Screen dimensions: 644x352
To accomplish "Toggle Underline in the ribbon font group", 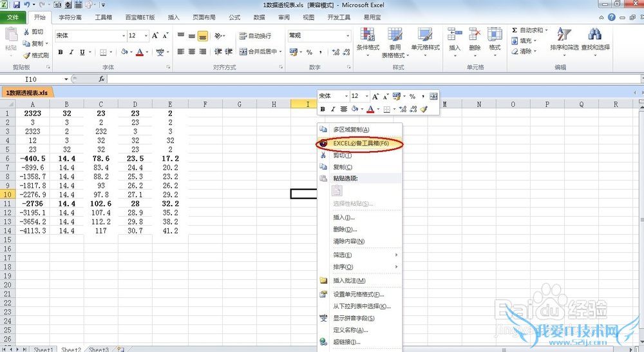I will [x=82, y=52].
